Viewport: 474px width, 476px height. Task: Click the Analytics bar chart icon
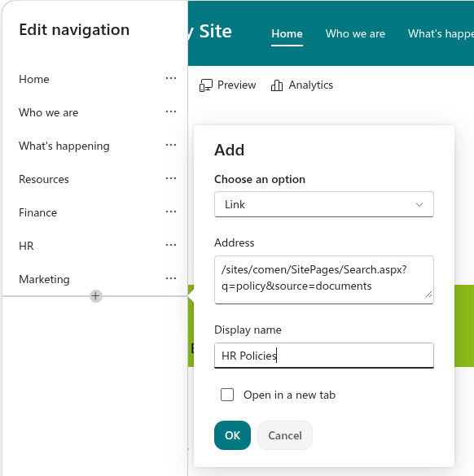click(x=277, y=85)
